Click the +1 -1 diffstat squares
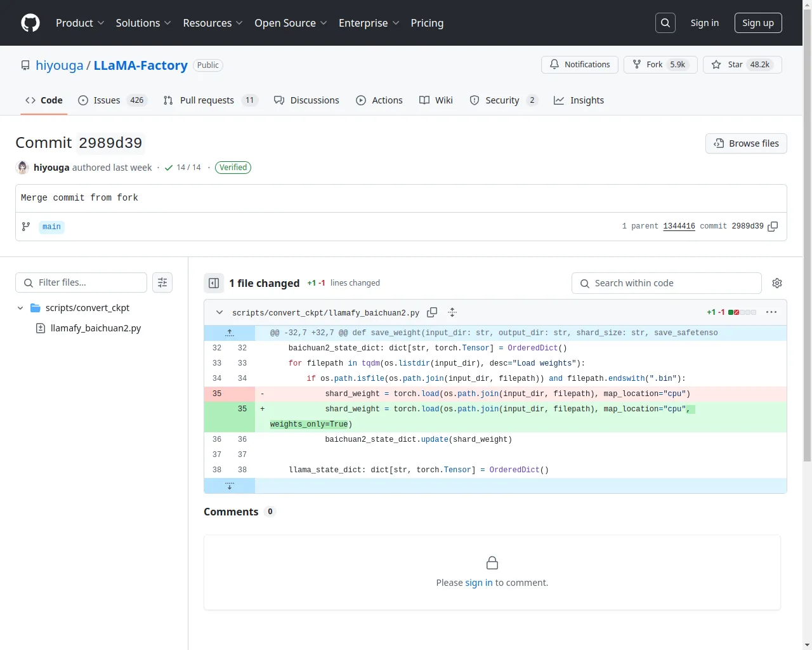Screen dimensions: 812x650 point(742,312)
